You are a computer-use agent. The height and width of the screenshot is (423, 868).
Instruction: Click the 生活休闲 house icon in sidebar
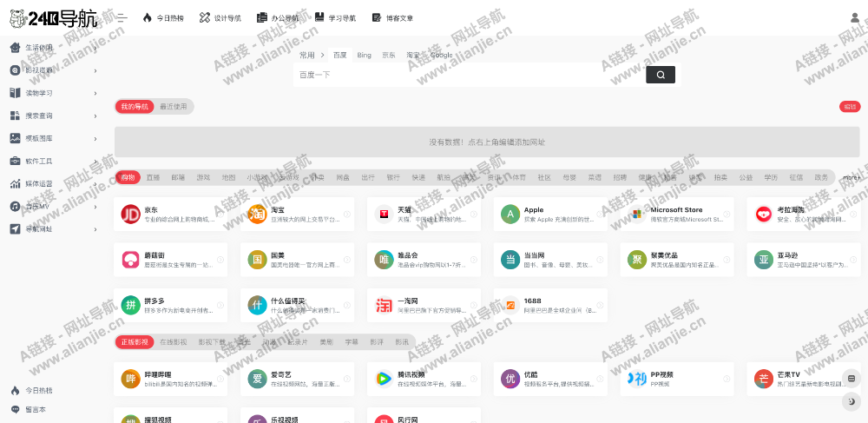click(x=15, y=48)
